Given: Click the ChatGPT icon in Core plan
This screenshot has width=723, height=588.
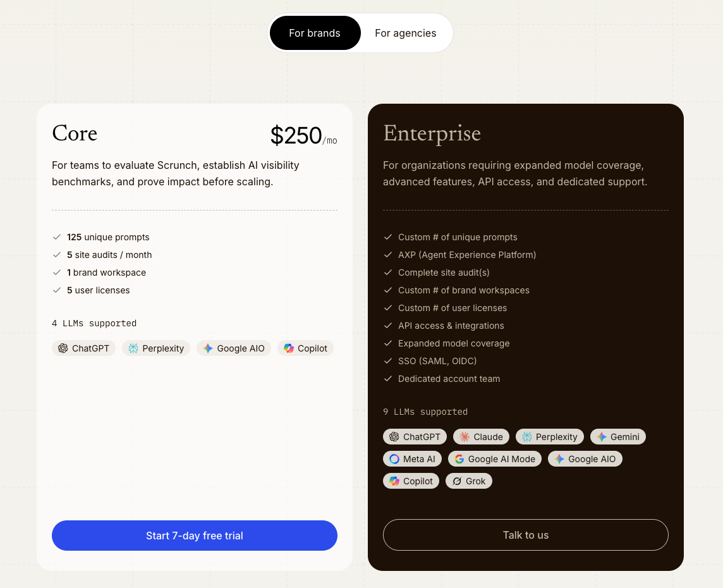Looking at the screenshot, I should click(63, 348).
